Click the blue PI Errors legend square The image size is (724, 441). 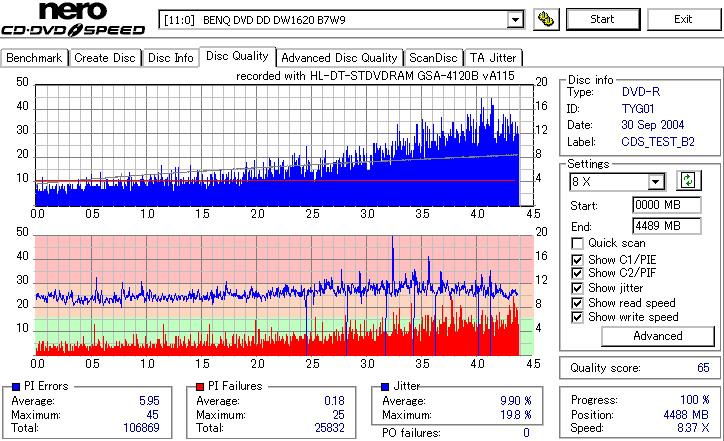[16, 387]
